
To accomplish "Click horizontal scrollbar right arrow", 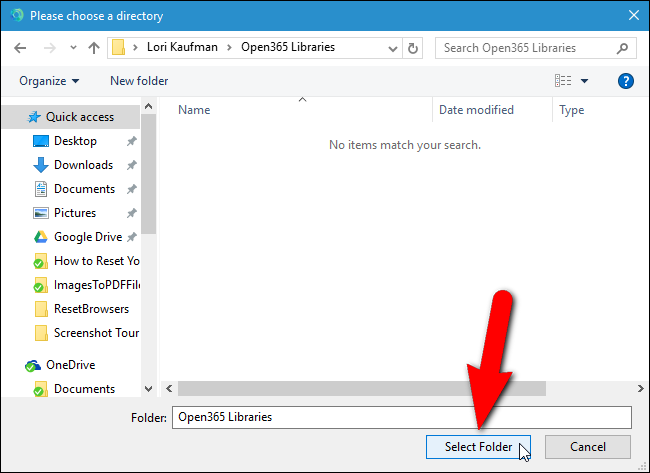I will [x=640, y=388].
